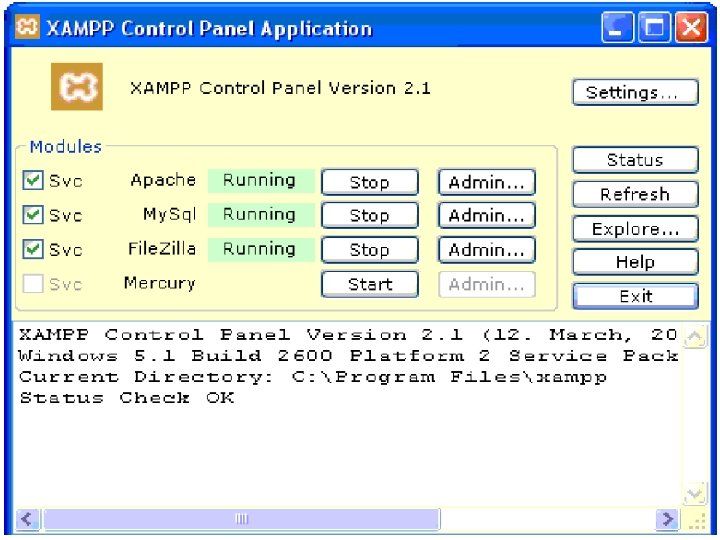Click the 'XAMPP Control Panel Version 2.1' heading
Viewport: 720px width, 540px height.
click(280, 88)
